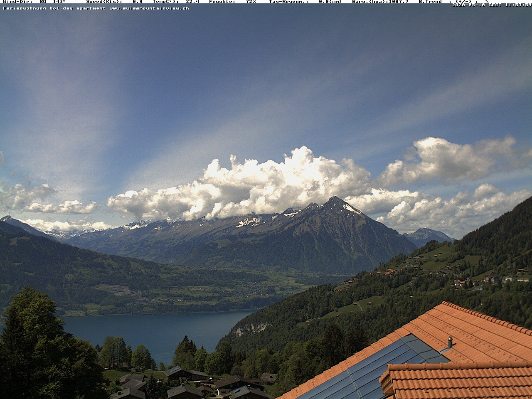Screen dimensions: 532x399
Task: Select the rainfall value '0.0(mm)'
Action: click(330, 2)
